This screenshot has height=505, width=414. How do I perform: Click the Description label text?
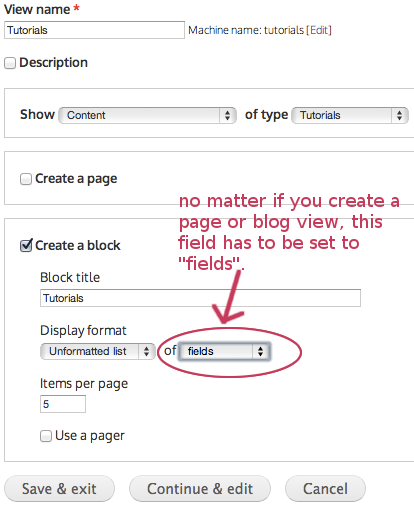pos(54,63)
